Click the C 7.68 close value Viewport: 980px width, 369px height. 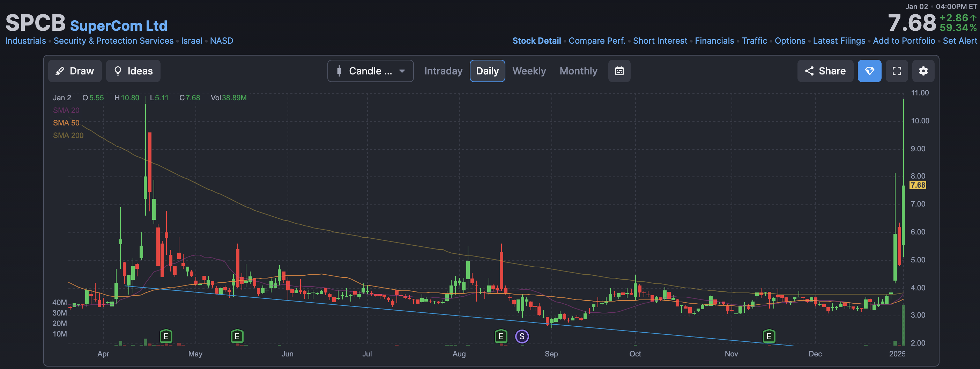(x=190, y=98)
